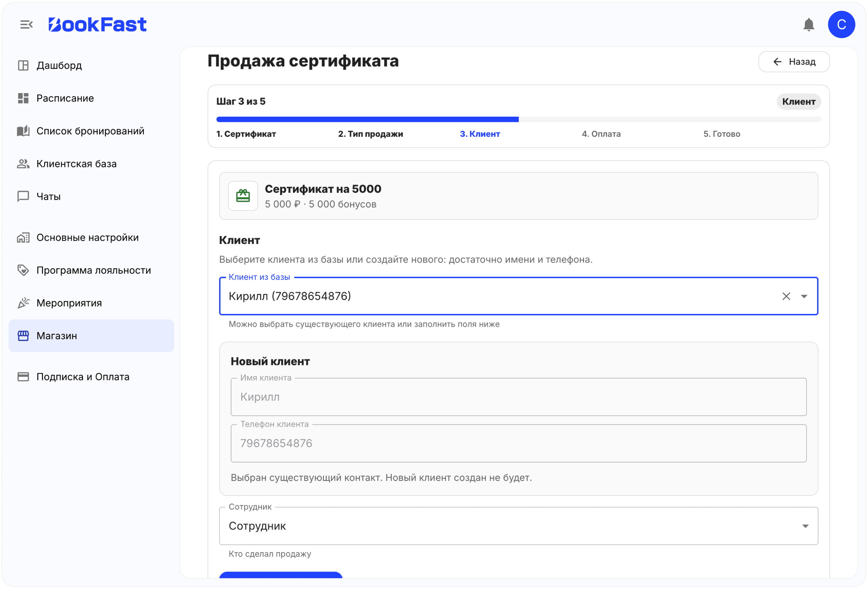Click the Мероприятия party icon

(23, 303)
